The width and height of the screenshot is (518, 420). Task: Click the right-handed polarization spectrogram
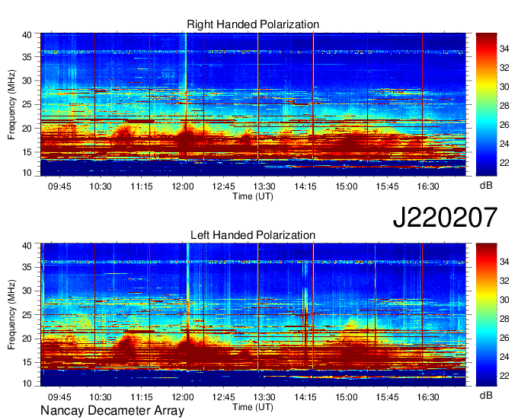click(253, 104)
